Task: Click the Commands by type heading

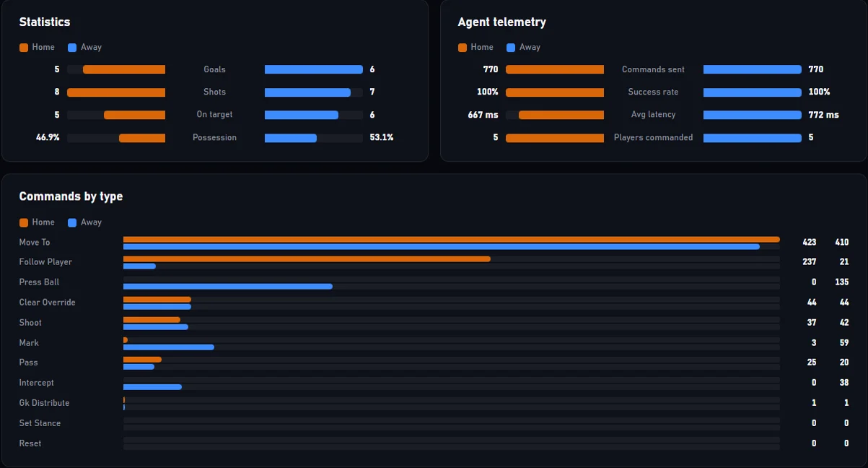Action: coord(71,196)
